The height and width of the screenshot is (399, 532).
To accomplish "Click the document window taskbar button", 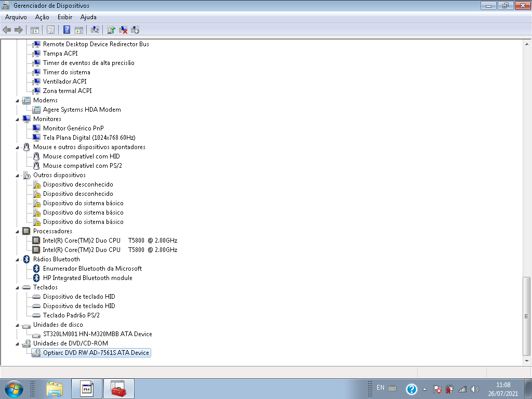I will (87, 389).
